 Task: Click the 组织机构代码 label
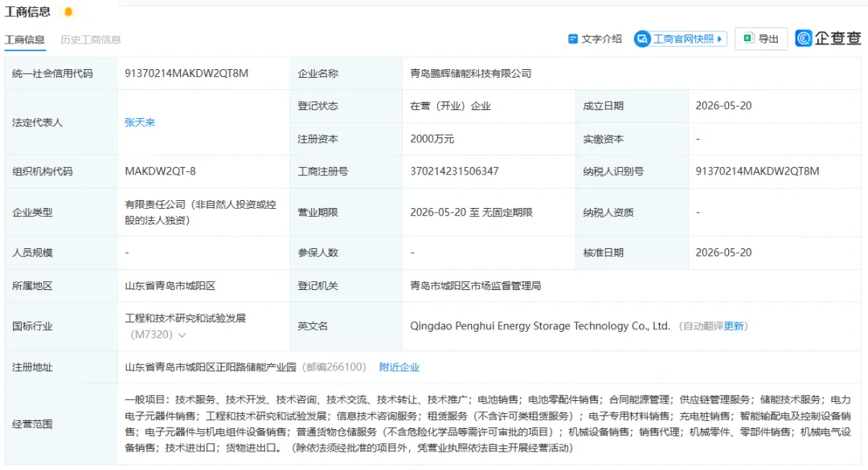point(42,171)
